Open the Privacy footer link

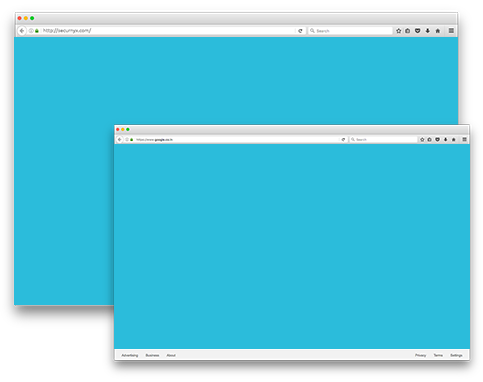click(x=420, y=355)
